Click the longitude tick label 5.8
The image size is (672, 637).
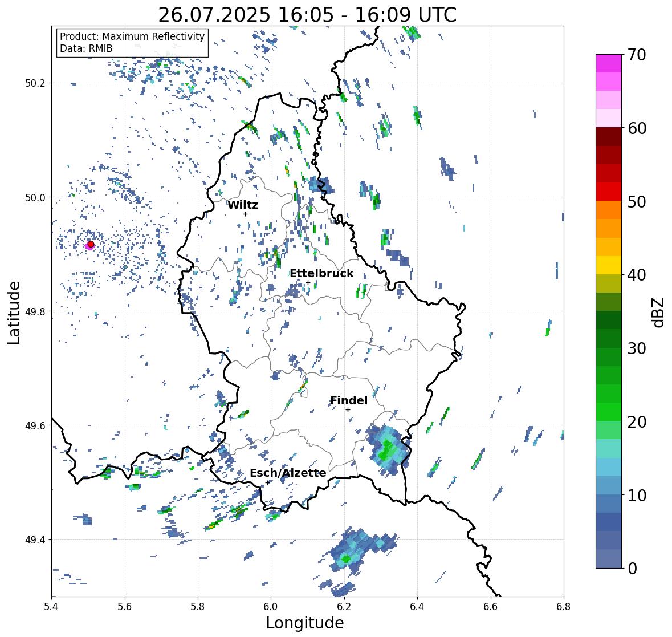pos(198,607)
